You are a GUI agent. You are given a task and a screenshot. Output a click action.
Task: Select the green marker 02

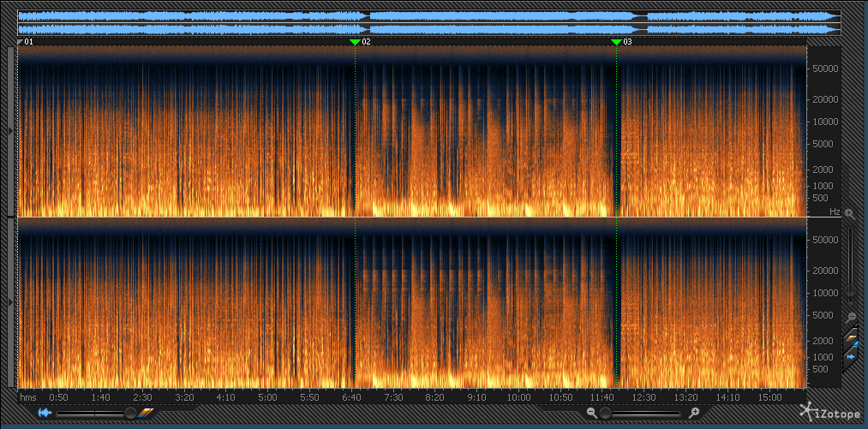pos(356,41)
